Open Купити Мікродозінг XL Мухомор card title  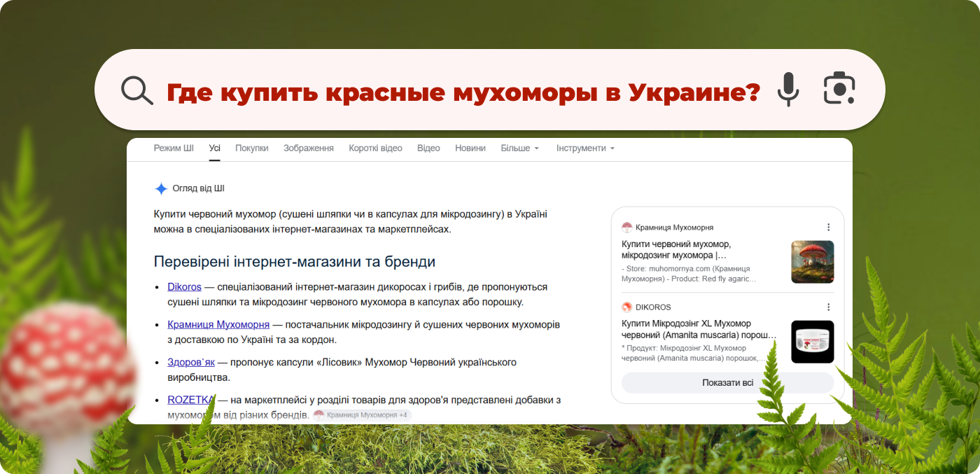[699, 330]
